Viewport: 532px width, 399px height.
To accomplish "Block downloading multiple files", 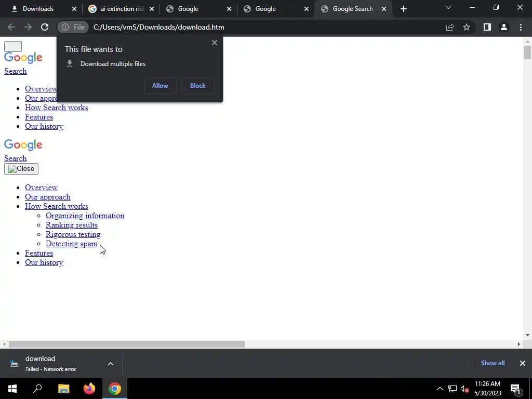I will [198, 86].
